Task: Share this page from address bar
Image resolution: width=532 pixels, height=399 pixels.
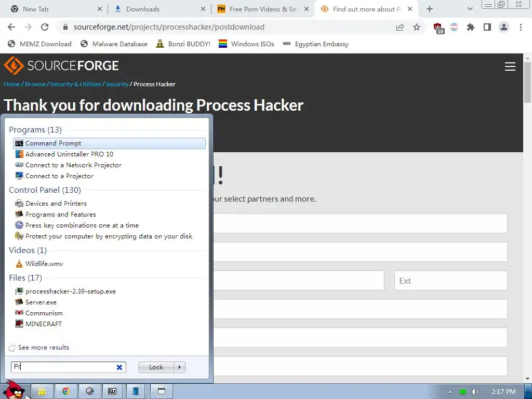Action: point(400,27)
